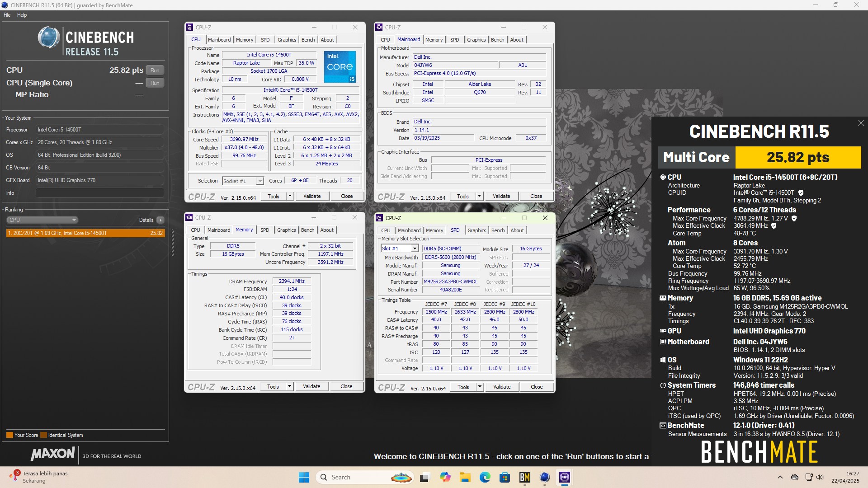This screenshot has height=488, width=868.
Task: Launch Copilot from the taskbar
Action: pos(445,477)
